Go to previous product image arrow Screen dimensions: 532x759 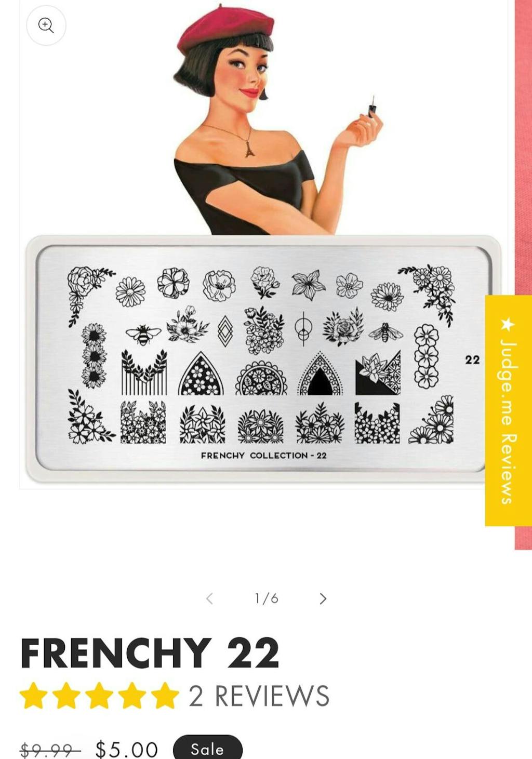[x=209, y=598]
